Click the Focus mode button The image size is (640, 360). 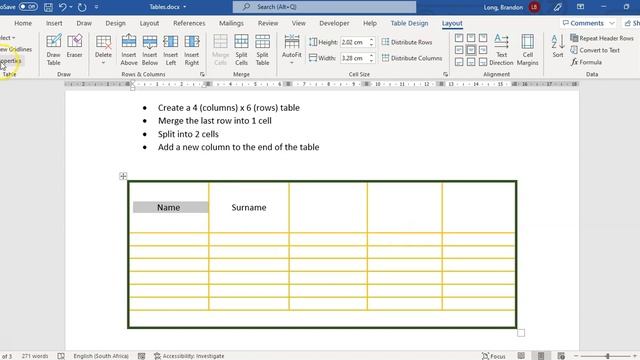pos(493,356)
